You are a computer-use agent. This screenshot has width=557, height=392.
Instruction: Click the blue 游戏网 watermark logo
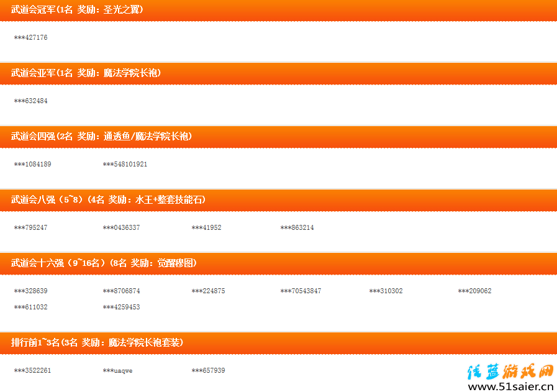click(509, 371)
